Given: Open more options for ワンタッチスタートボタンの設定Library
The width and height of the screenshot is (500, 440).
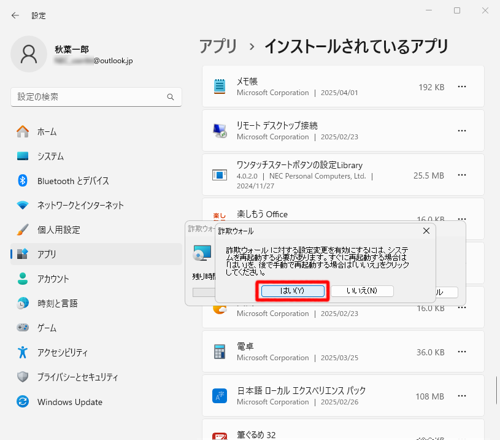Looking at the screenshot, I should coord(462,175).
